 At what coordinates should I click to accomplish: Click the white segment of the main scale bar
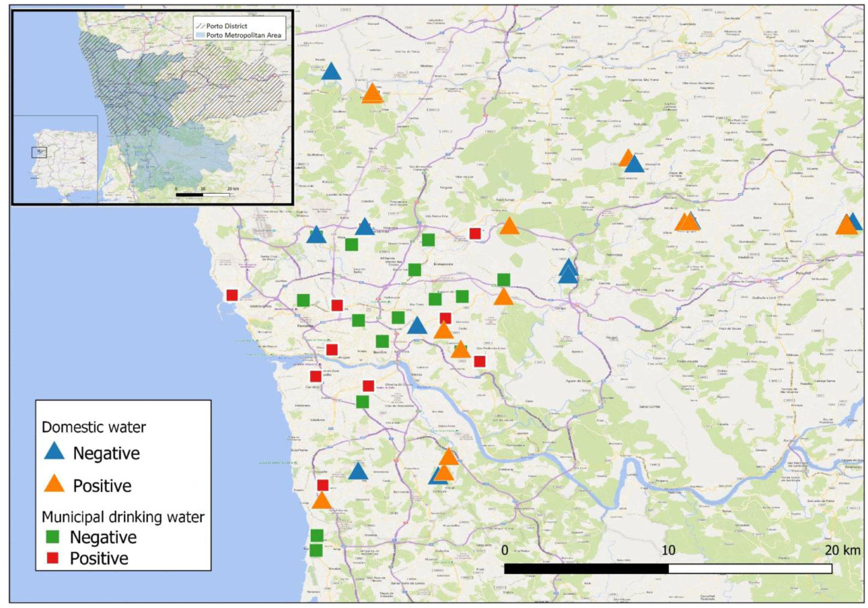[x=750, y=569]
